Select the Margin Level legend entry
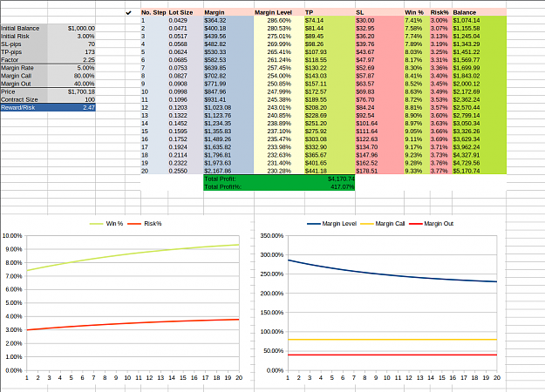Image resolution: width=545 pixels, height=392 pixels. [x=332, y=224]
